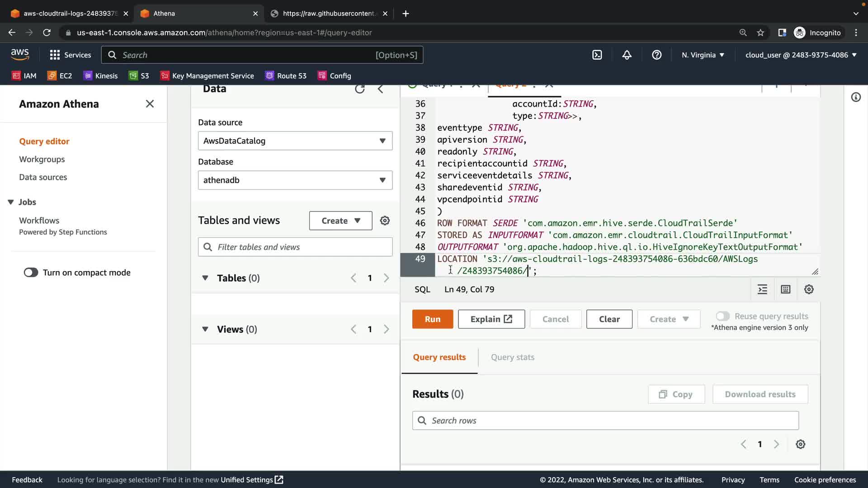The height and width of the screenshot is (488, 868).
Task: Click the Search rows field
Action: coord(606,421)
